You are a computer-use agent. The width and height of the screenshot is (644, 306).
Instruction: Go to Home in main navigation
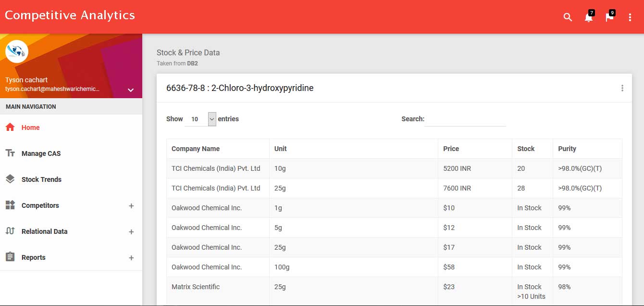71,127
